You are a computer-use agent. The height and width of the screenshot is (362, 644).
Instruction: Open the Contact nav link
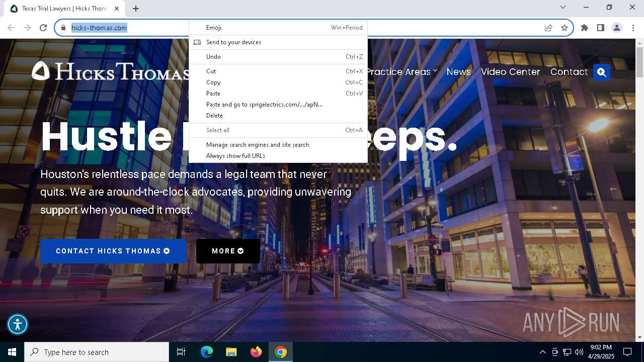569,72
